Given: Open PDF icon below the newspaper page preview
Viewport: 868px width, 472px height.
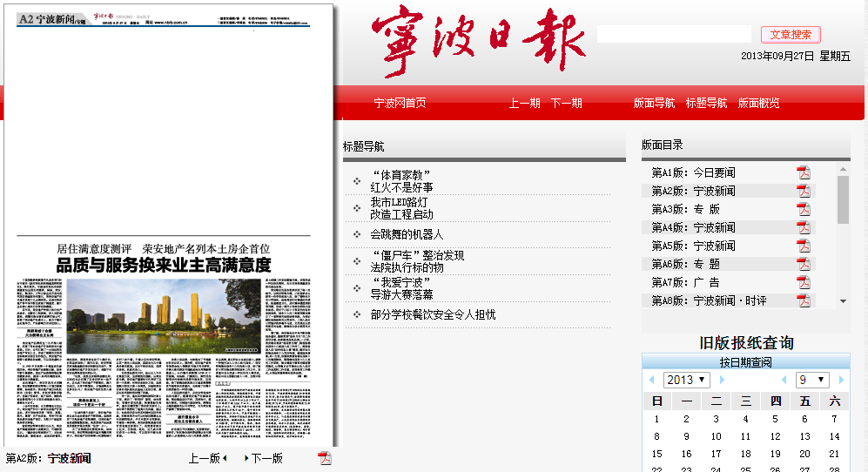Looking at the screenshot, I should click(x=325, y=458).
